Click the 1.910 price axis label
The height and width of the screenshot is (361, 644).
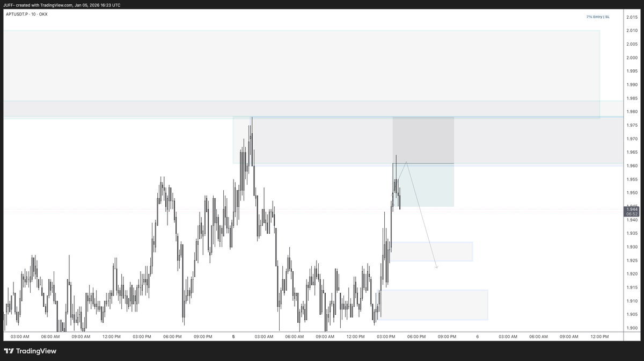coord(631,301)
